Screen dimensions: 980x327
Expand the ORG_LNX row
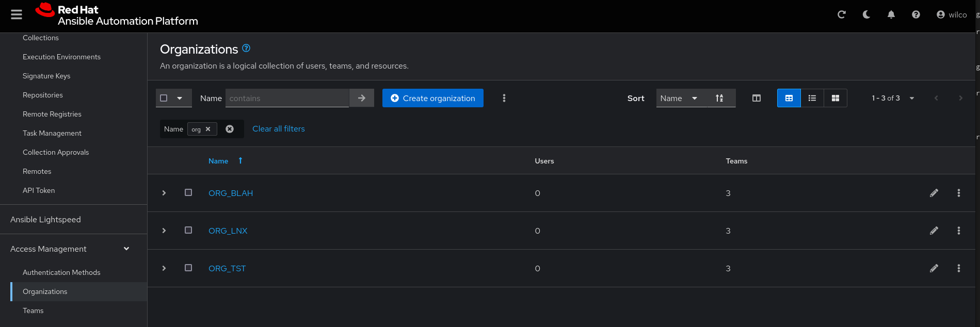point(164,231)
